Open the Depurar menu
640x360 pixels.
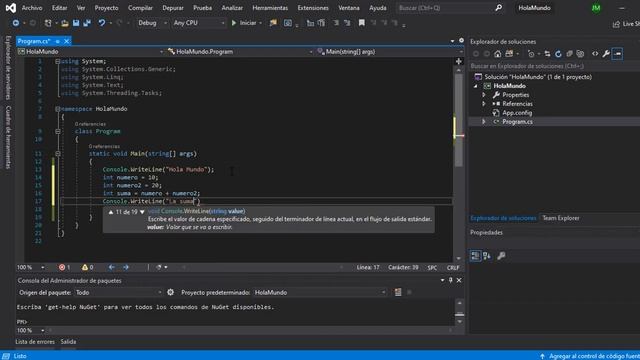point(173,8)
